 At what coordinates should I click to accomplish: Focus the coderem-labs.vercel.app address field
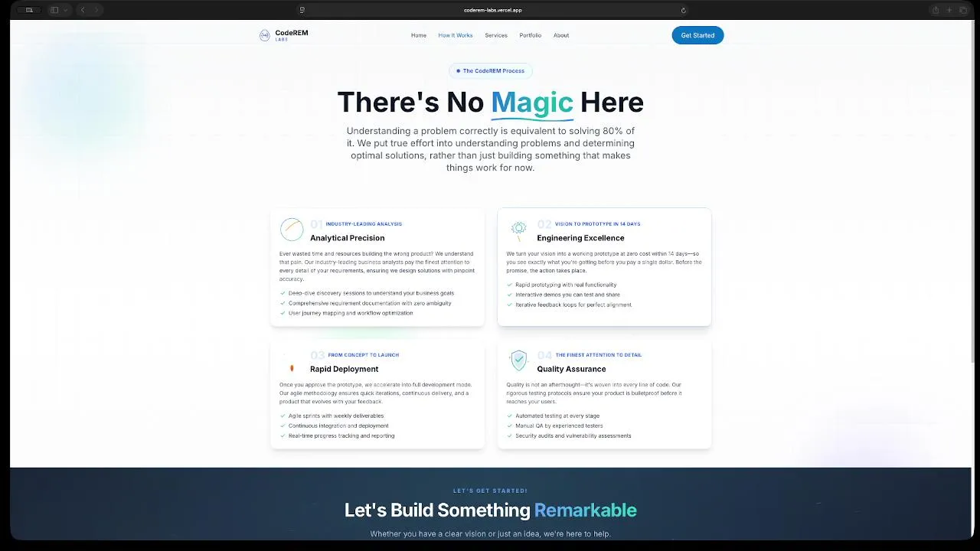492,10
